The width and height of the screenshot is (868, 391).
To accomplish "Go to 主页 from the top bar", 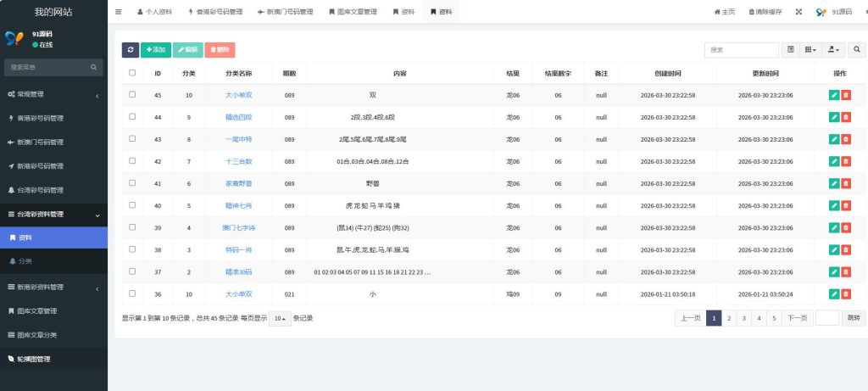I will pos(725,12).
